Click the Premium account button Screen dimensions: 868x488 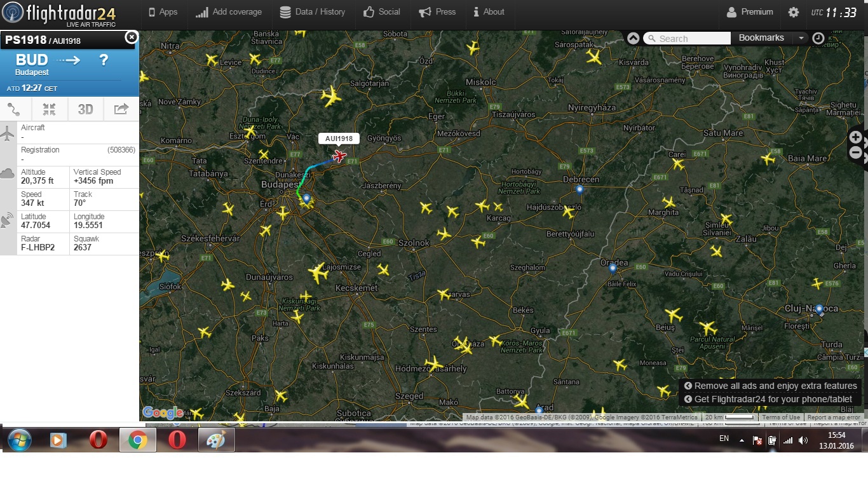750,12
